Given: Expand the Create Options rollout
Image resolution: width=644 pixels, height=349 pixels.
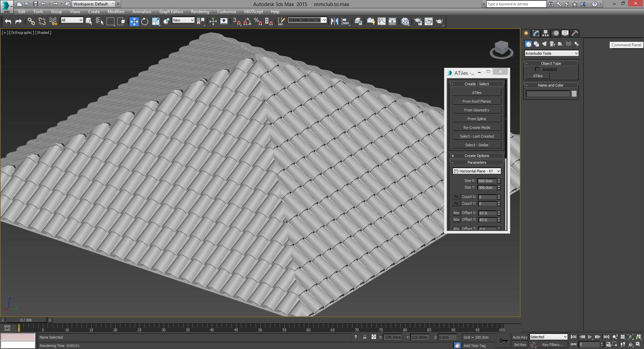Looking at the screenshot, I should tap(477, 156).
